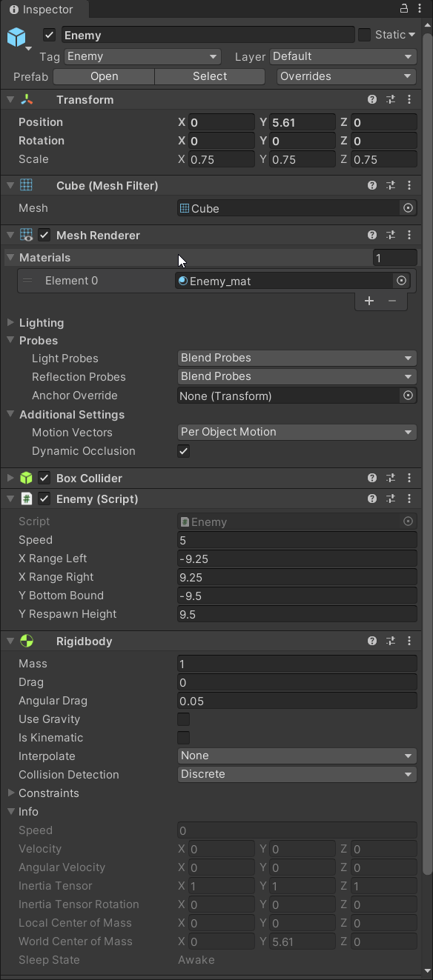This screenshot has height=980, width=433.
Task: Open the Layer dropdown
Action: 343,57
